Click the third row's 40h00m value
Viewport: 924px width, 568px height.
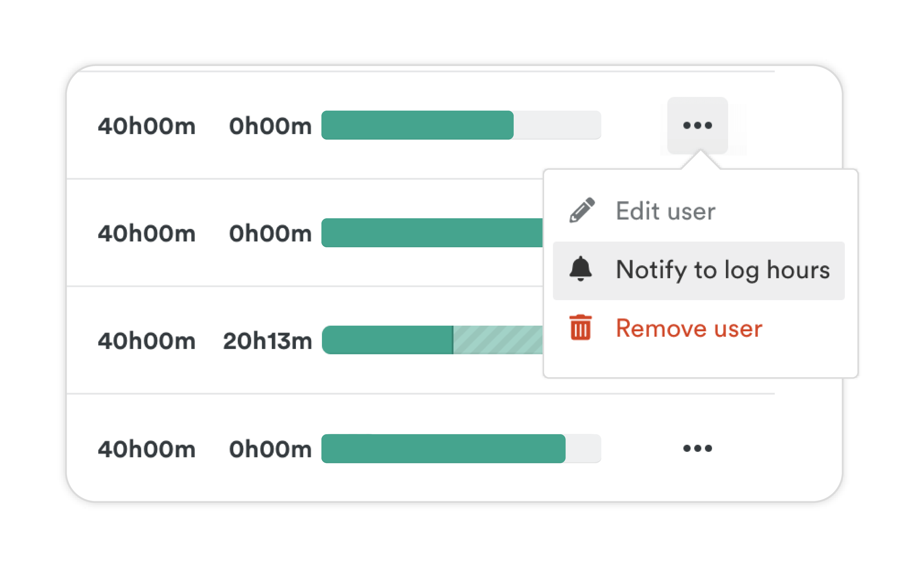146,341
